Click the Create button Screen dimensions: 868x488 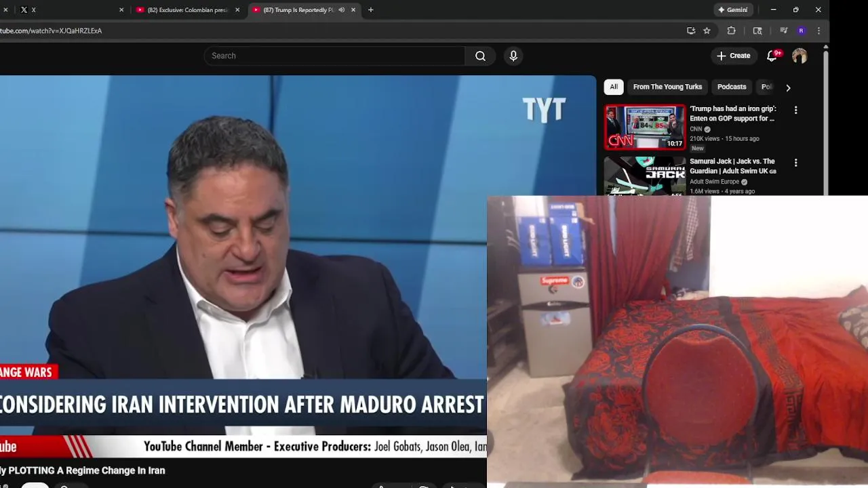coord(733,56)
